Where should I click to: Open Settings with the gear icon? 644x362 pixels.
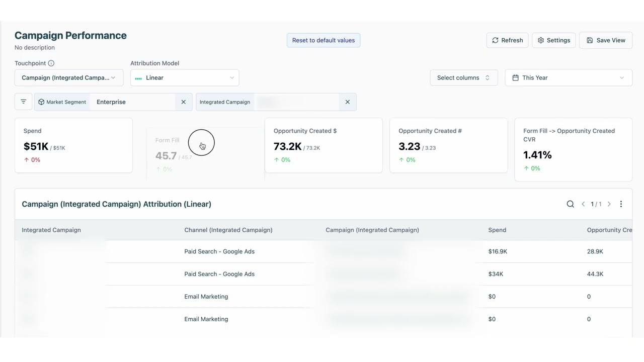[554, 40]
